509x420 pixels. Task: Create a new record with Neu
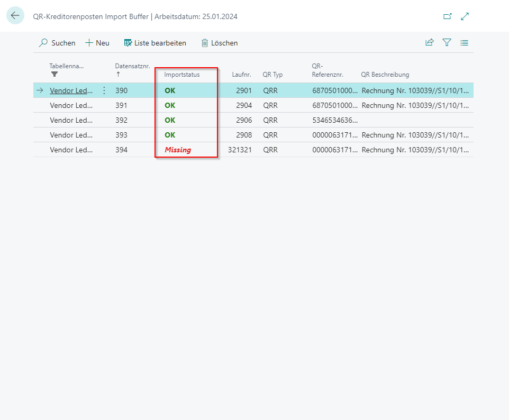[97, 43]
